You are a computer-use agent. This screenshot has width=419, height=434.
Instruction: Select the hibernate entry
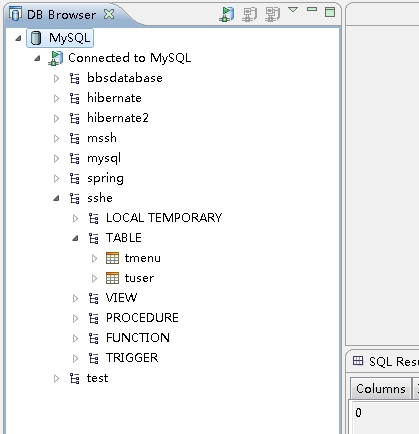(x=114, y=98)
